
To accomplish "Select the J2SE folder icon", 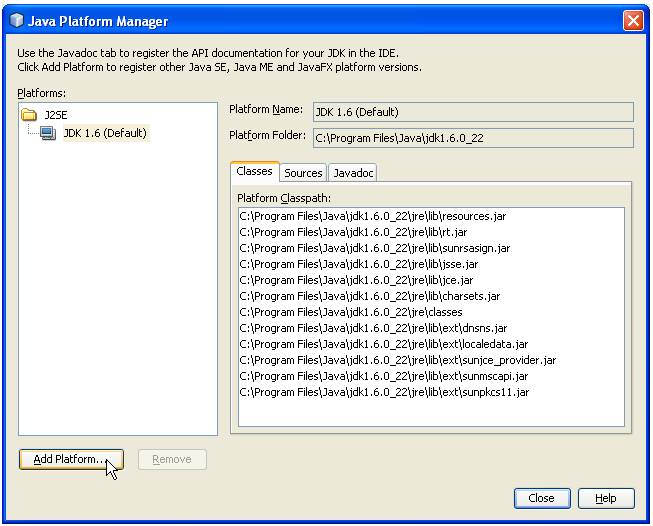I will tap(29, 115).
